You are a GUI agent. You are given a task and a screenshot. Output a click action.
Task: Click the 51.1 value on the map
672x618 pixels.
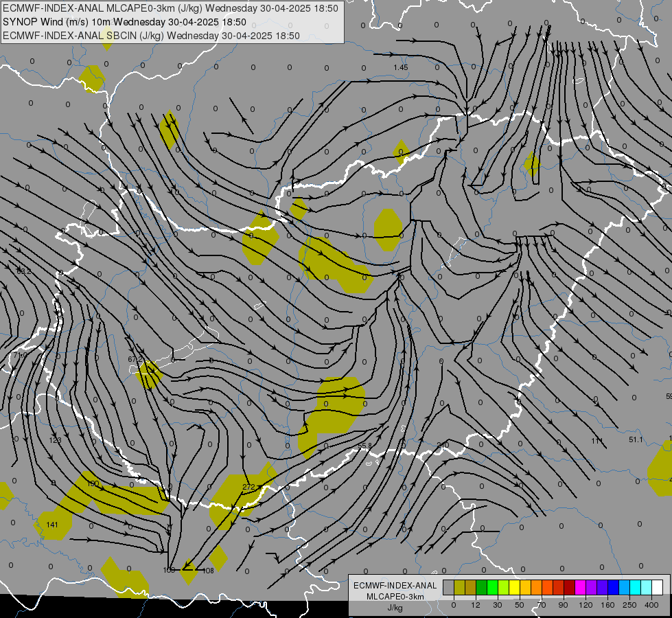coord(636,439)
